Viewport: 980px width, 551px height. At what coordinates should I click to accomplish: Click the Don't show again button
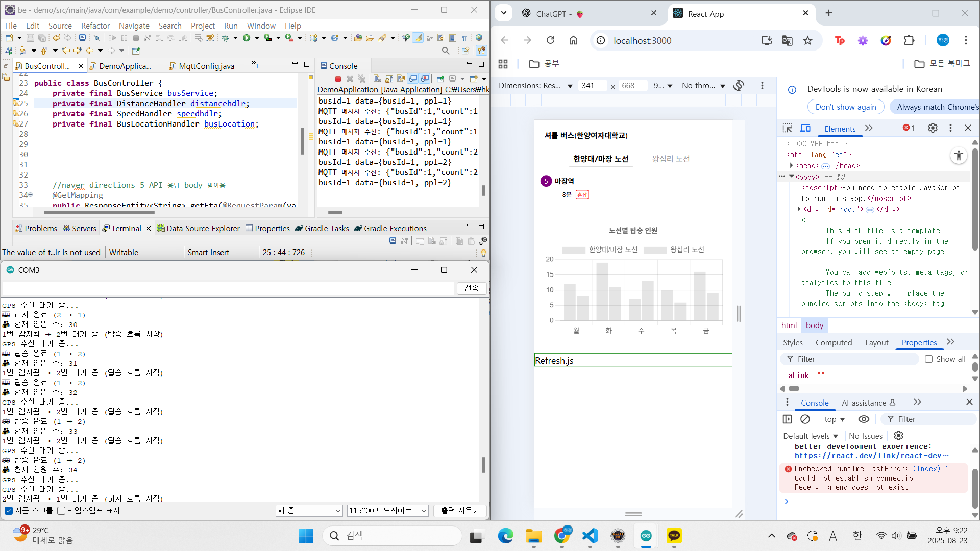(846, 107)
